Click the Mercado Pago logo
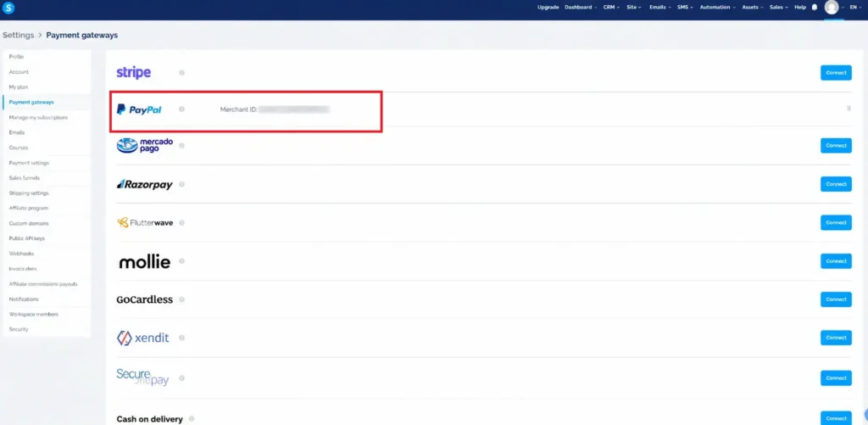The height and width of the screenshot is (425, 868). [x=144, y=146]
